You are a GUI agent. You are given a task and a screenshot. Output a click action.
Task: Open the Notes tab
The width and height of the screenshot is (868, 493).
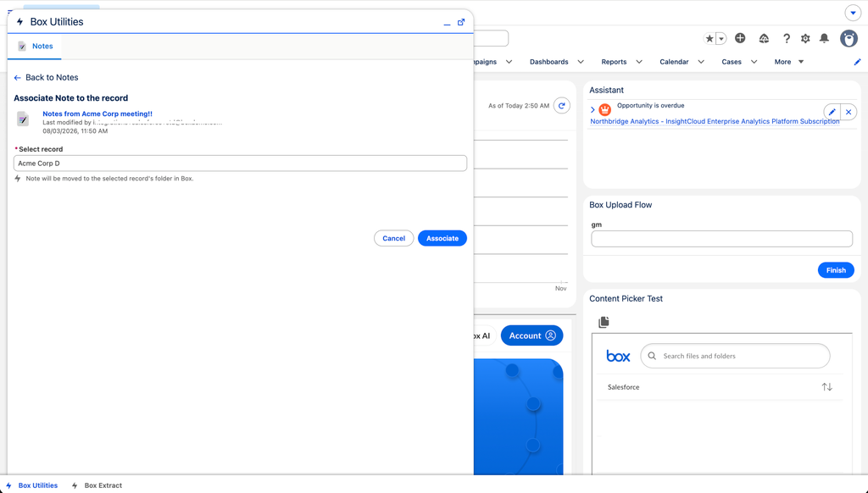click(35, 47)
